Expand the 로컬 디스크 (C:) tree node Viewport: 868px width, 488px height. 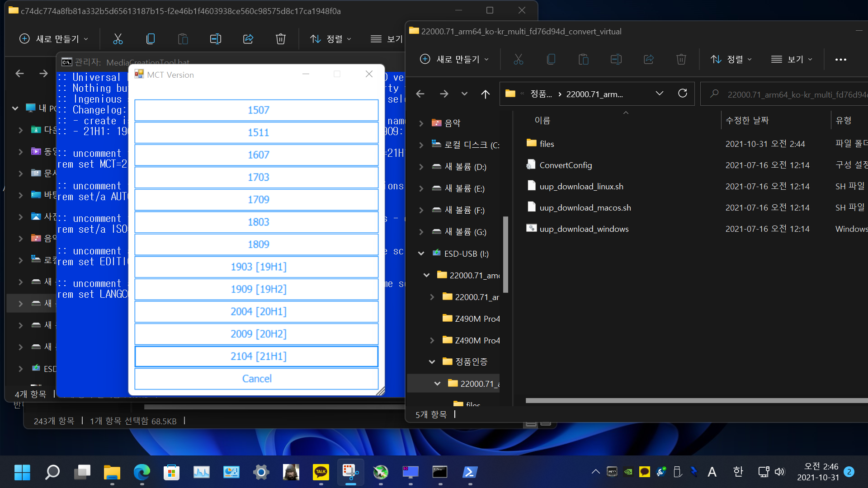pos(421,145)
